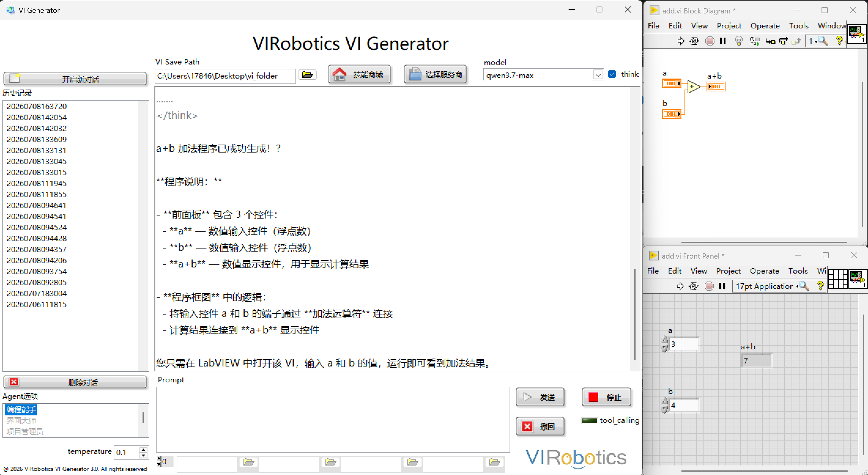Viewport: 868px width, 475px height.
Task: Click the 发送 send button
Action: click(540, 397)
